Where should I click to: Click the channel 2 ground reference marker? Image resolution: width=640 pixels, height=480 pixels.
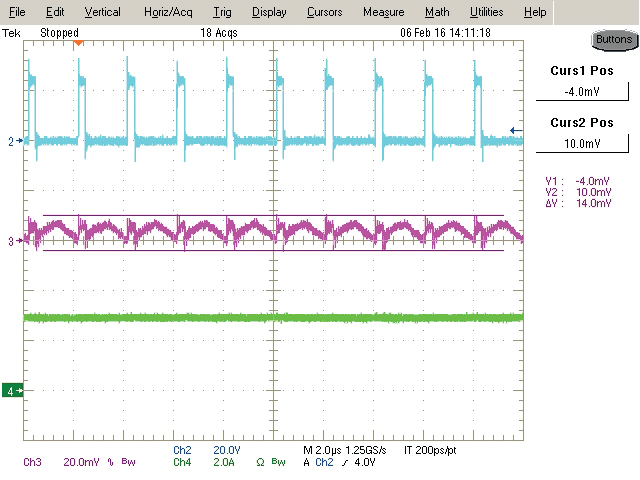12,142
